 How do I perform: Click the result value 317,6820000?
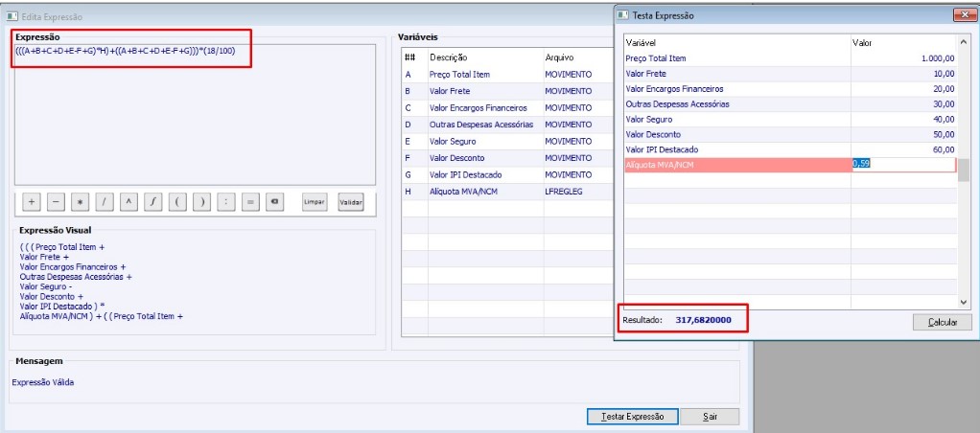703,320
